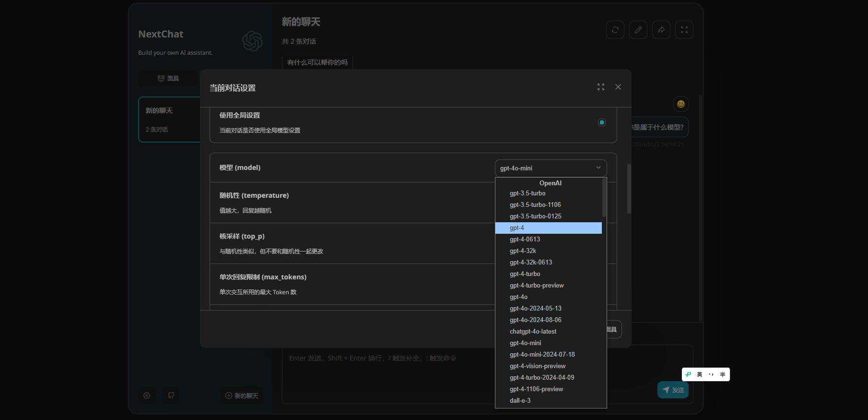Click the pencil edit icon in chat header
Viewport: 868px width, 420px height.
[x=638, y=30]
